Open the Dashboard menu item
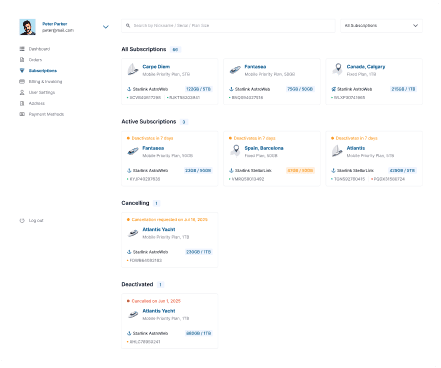Image resolution: width=441 pixels, height=368 pixels. coord(39,49)
